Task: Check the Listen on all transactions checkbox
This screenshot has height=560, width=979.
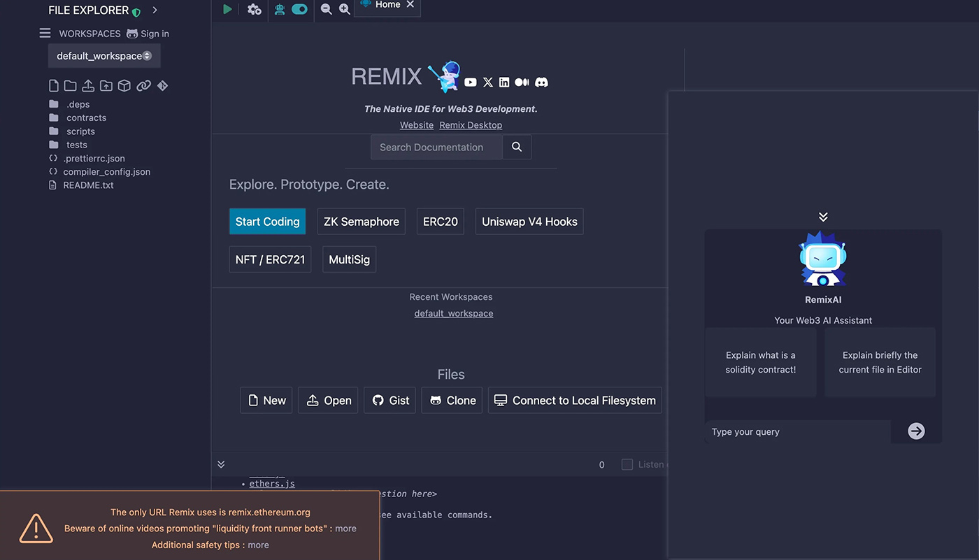Action: pyautogui.click(x=627, y=464)
